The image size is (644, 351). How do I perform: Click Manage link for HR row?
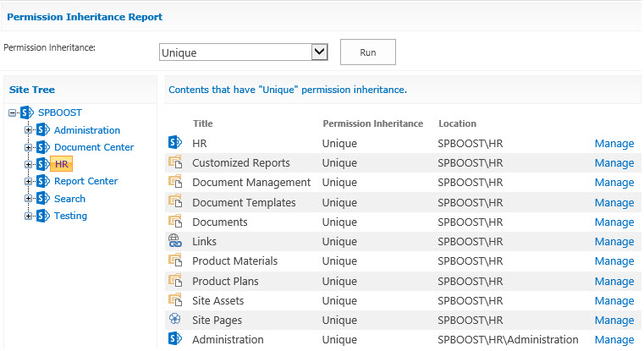coord(614,144)
